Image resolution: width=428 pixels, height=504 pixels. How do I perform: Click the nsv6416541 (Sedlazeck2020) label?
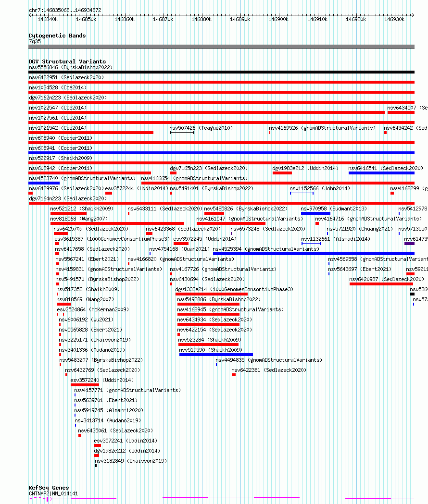tap(386, 168)
